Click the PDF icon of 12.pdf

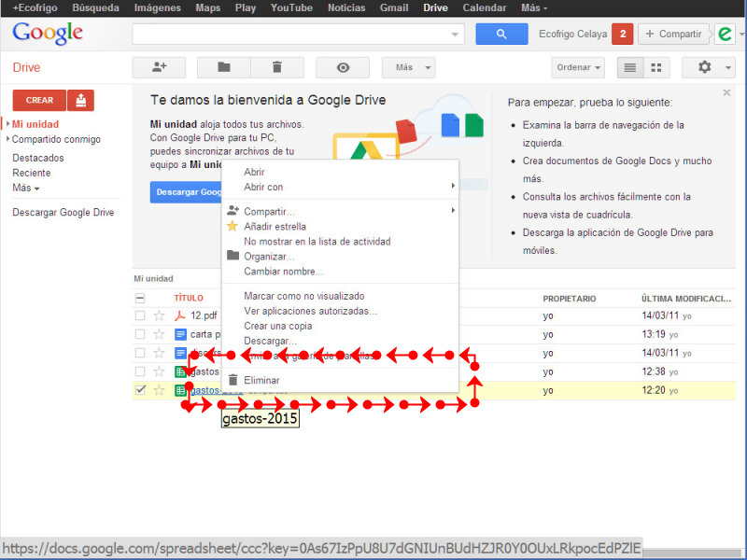pos(179,315)
